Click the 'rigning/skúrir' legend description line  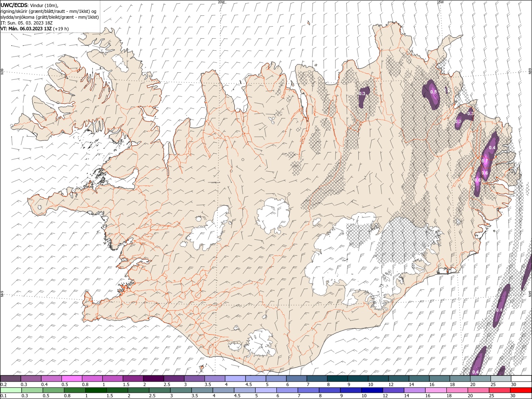click(48, 11)
